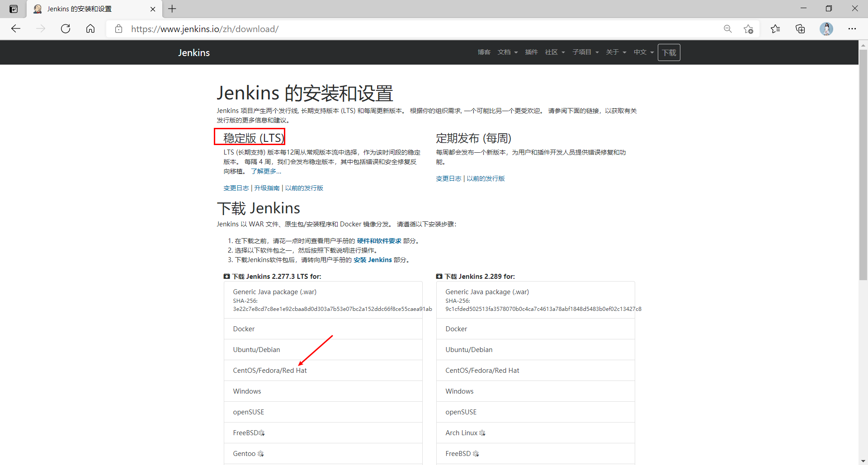
Task: Close the Jenkins tab
Action: [153, 9]
